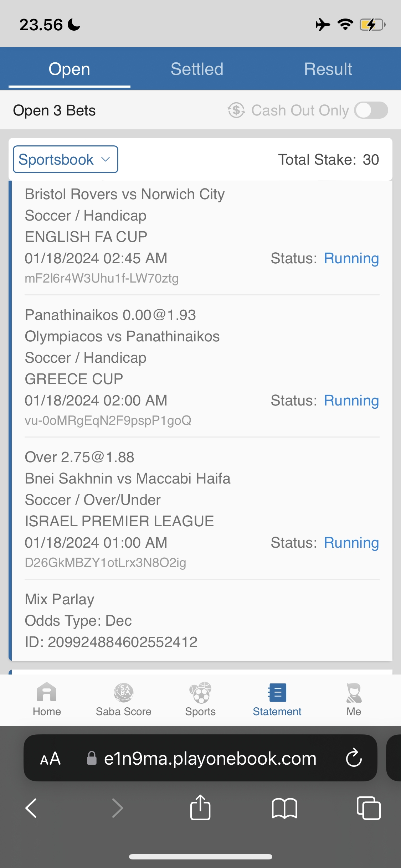Screen dimensions: 401x868
Task: Enable the Cash Out Only switch
Action: tap(371, 110)
